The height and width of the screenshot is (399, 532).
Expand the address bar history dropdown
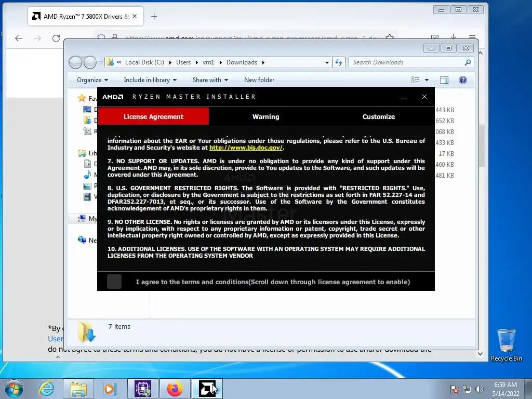coord(327,62)
